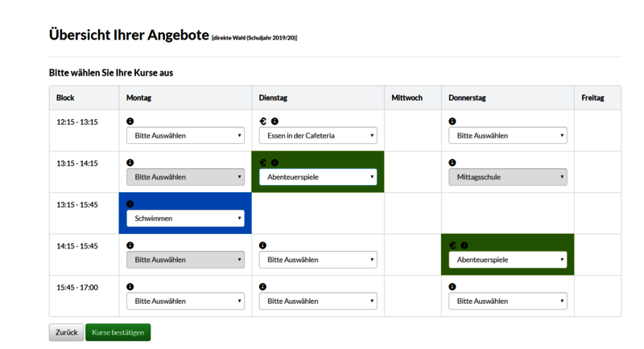Click info icon for Montag 15:45 - 17:00
Image resolution: width=644 pixels, height=349 pixels.
(x=130, y=287)
